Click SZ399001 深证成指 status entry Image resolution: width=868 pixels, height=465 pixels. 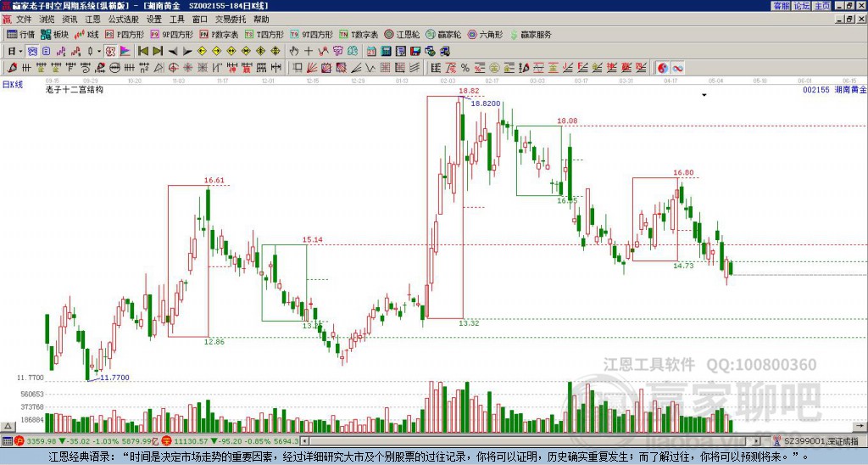click(x=822, y=441)
